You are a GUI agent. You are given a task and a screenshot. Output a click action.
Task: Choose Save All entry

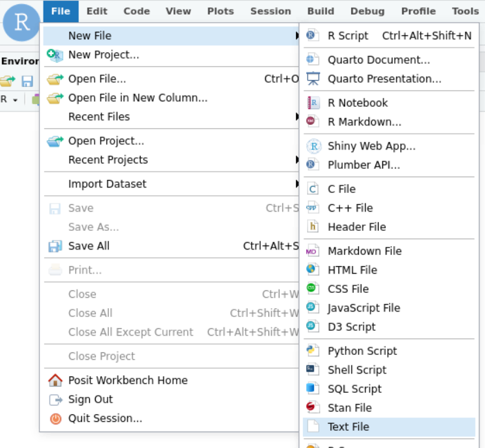click(171, 246)
